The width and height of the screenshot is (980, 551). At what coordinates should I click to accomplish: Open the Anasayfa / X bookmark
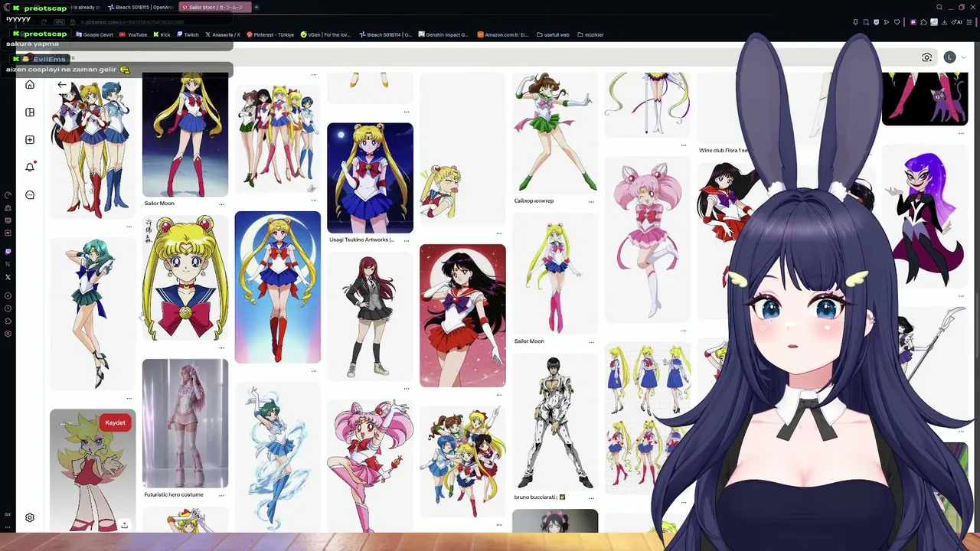point(223,34)
